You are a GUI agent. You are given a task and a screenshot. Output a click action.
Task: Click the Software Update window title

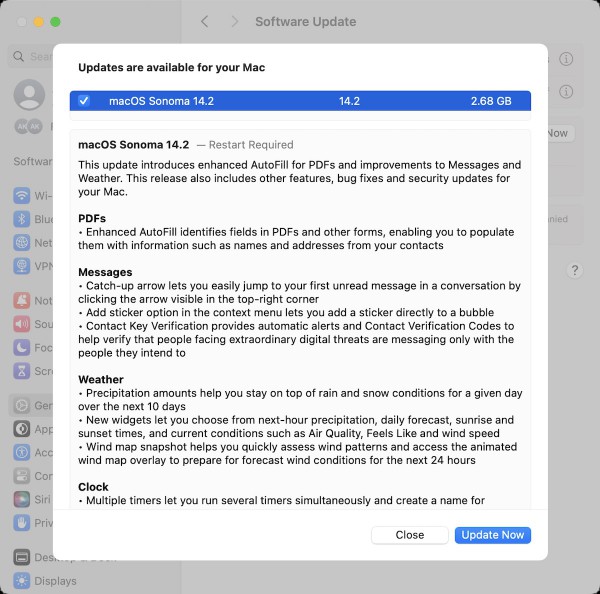click(306, 22)
